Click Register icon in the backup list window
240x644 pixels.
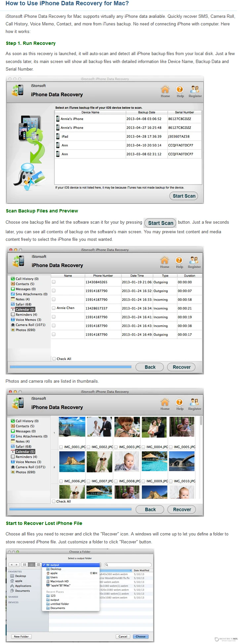(195, 91)
